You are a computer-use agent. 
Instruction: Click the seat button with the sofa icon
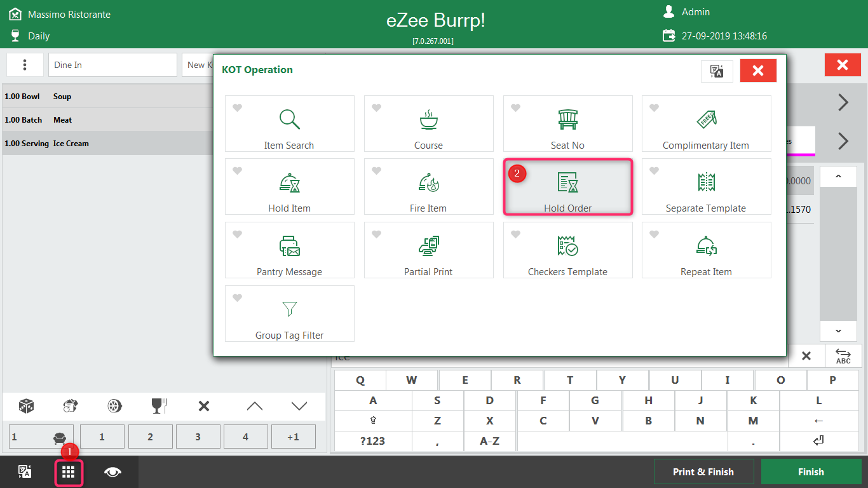[x=41, y=437]
